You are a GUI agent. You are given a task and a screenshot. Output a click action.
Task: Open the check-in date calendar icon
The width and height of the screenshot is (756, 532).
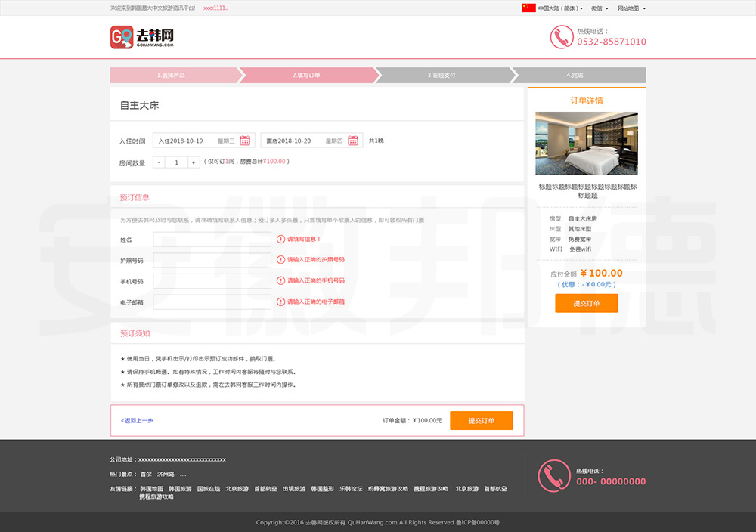[x=245, y=141]
